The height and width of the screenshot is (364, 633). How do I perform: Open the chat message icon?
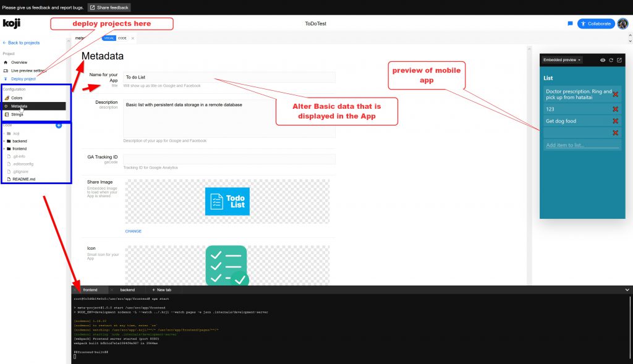[x=570, y=23]
